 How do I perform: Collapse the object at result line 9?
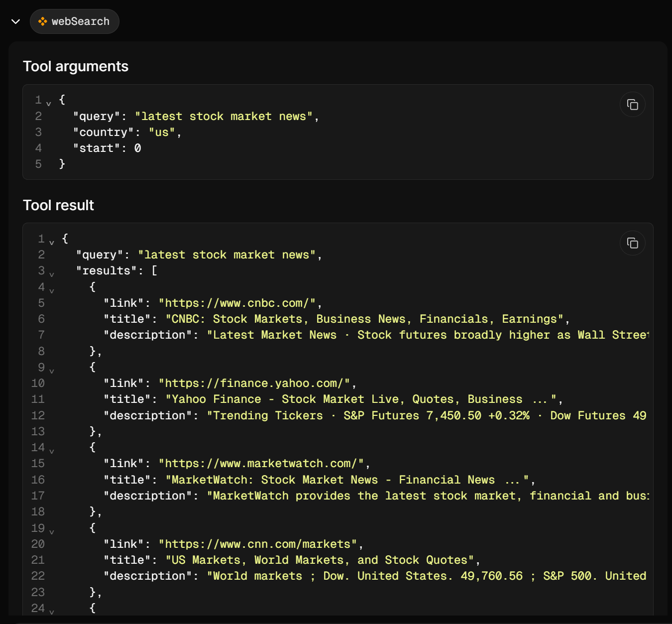(x=52, y=371)
